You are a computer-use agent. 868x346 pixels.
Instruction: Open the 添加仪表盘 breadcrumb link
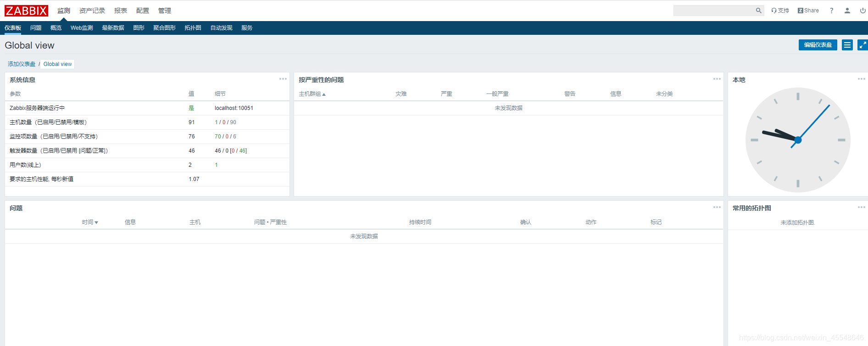click(22, 64)
